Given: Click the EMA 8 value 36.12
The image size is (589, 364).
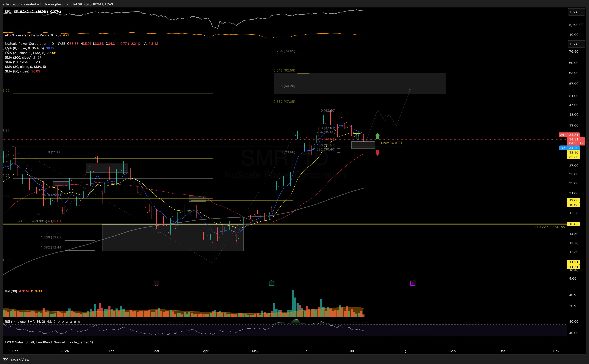Looking at the screenshot, I should click(50, 48).
